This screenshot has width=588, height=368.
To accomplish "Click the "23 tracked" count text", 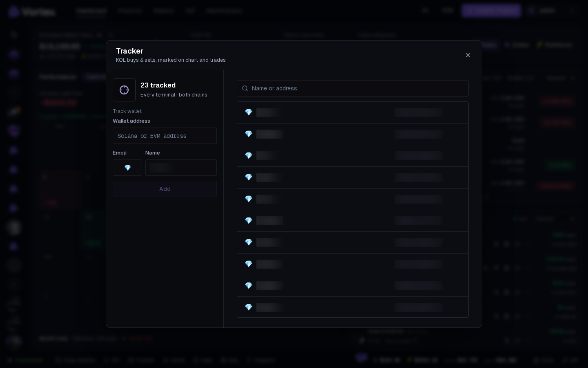I will coord(158,85).
